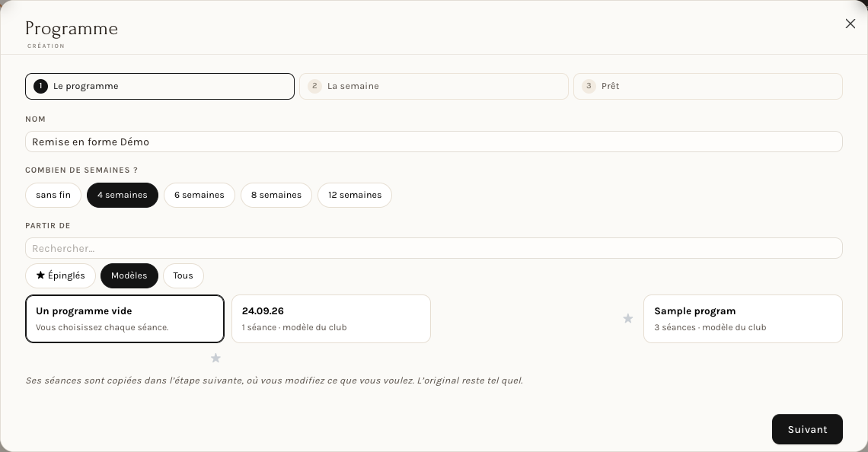Click the 'COMBIEN DE SEMAINES ?' label

(x=81, y=170)
